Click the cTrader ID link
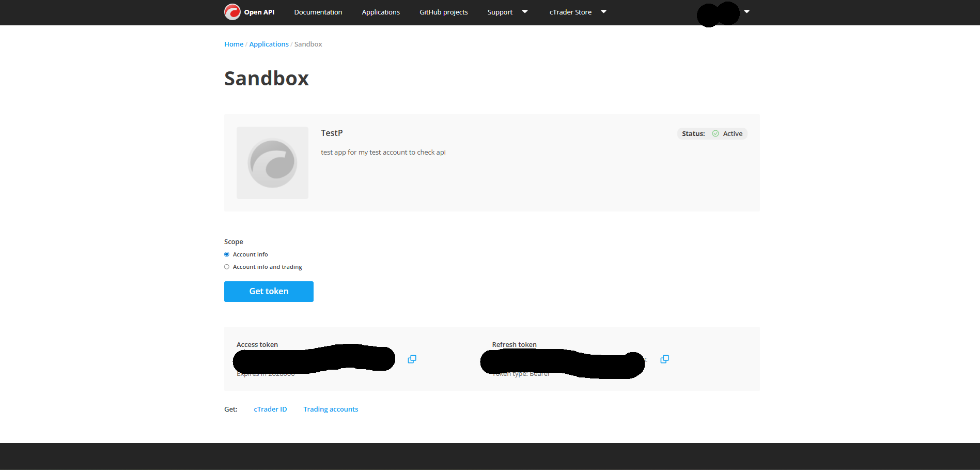 [x=270, y=409]
